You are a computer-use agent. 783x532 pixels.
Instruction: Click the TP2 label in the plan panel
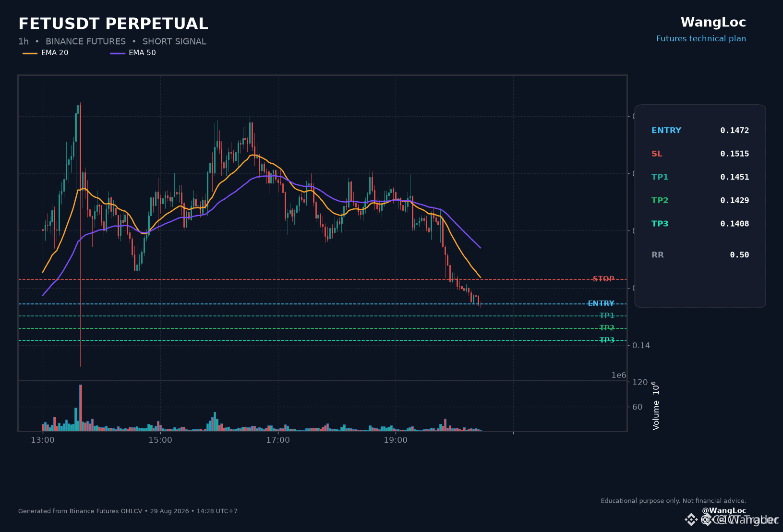click(x=660, y=201)
